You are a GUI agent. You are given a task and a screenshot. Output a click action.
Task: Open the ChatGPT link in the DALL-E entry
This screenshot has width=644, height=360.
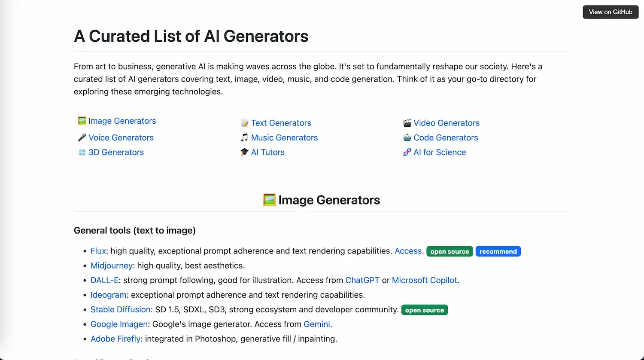(362, 280)
